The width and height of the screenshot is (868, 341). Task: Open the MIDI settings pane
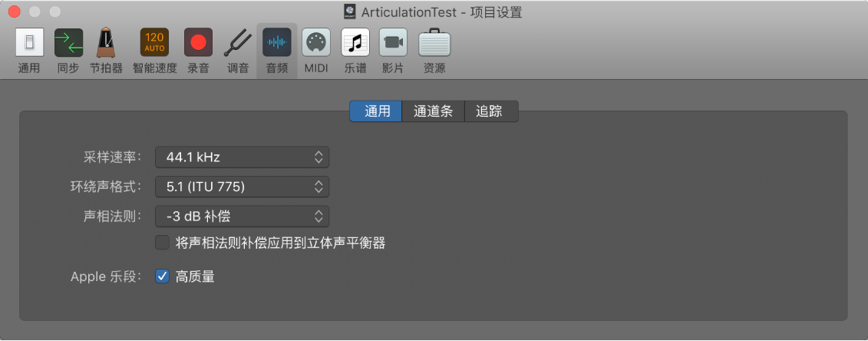pos(316,51)
